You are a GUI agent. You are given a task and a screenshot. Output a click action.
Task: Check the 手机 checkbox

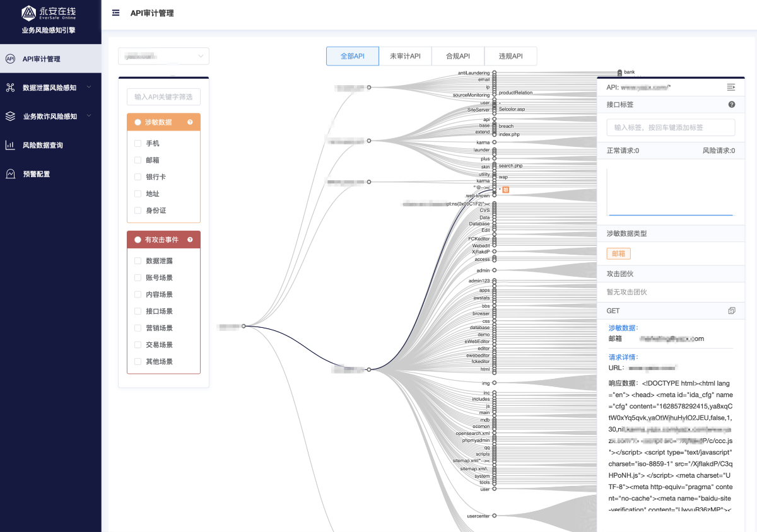point(138,144)
